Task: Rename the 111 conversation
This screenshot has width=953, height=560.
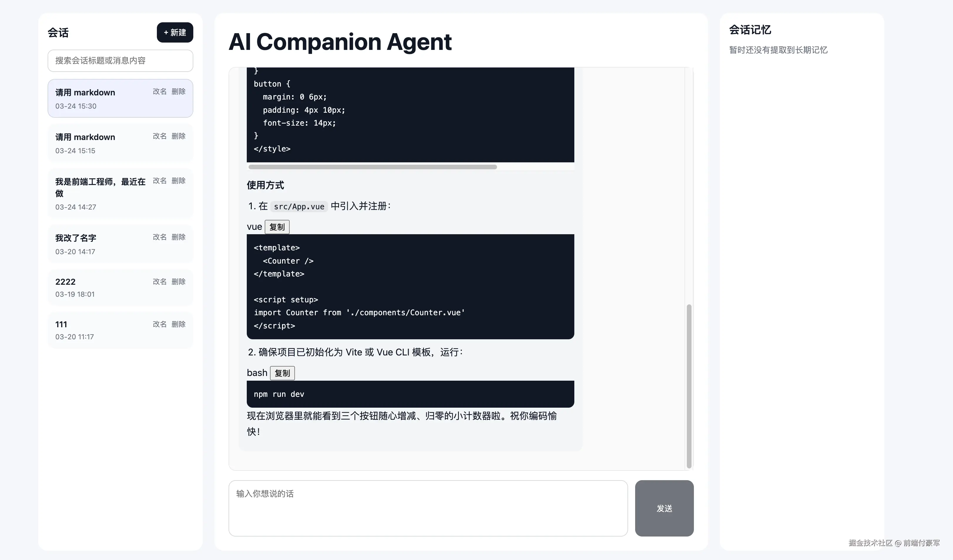Action: point(159,324)
